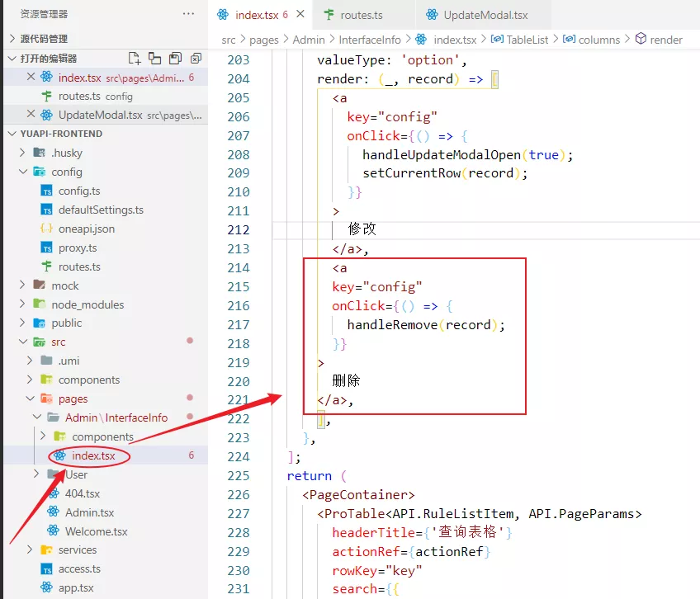Click the 'TableList' breadcrumb segment
The width and height of the screenshot is (700, 599).
(x=527, y=40)
